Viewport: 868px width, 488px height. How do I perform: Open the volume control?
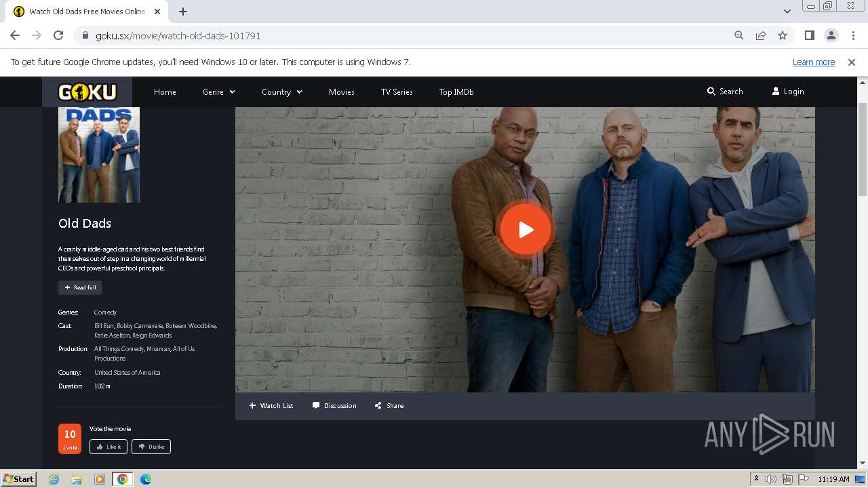click(x=771, y=479)
